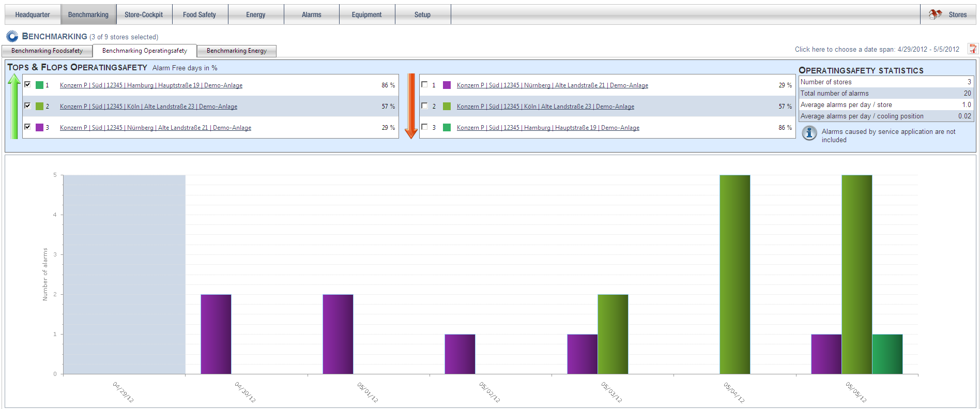The height and width of the screenshot is (409, 980).
Task: Open the Equipment menu
Action: (367, 14)
